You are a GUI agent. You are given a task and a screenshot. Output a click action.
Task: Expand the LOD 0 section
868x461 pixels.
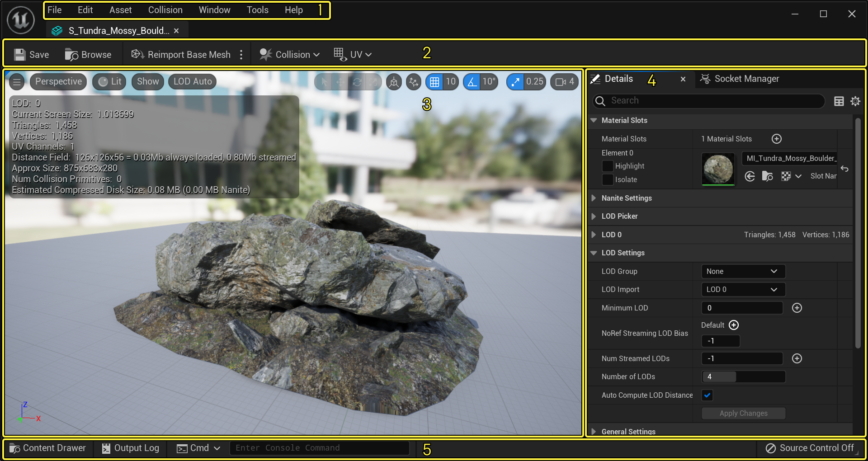(594, 235)
